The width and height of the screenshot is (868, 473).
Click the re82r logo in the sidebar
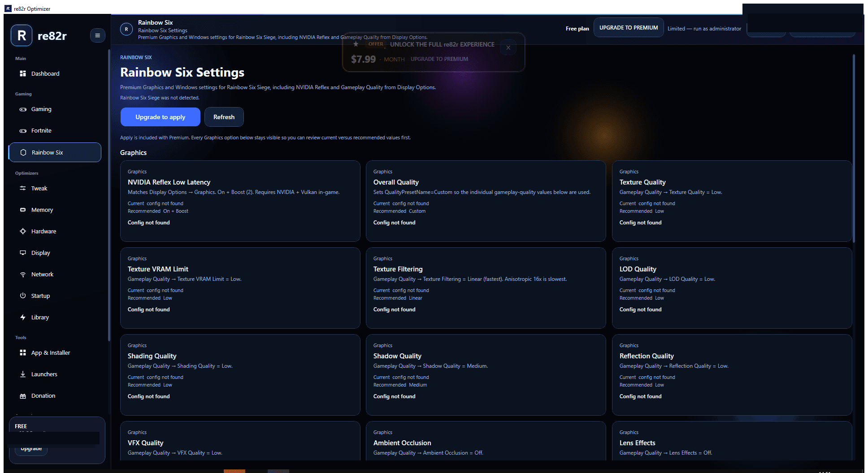coord(22,36)
